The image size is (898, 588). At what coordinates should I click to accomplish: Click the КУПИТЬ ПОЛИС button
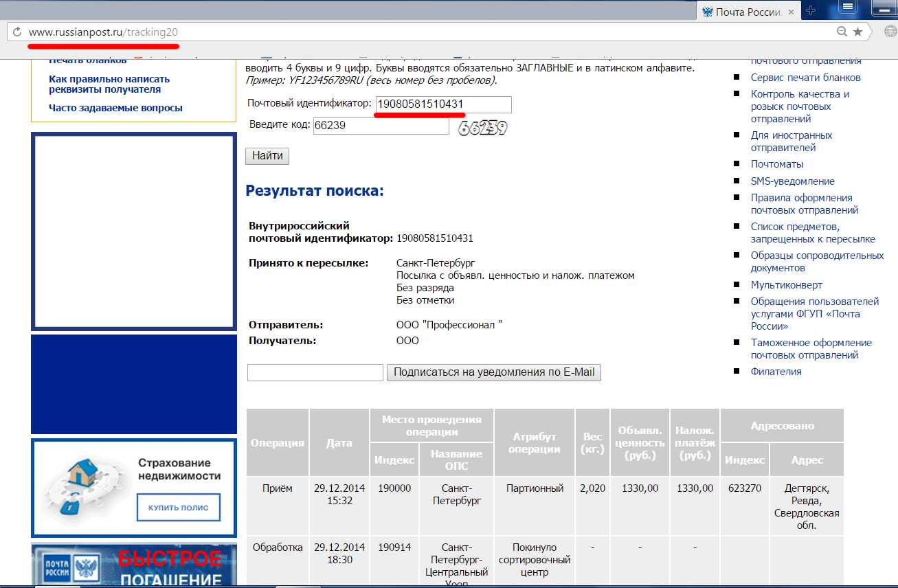178,508
